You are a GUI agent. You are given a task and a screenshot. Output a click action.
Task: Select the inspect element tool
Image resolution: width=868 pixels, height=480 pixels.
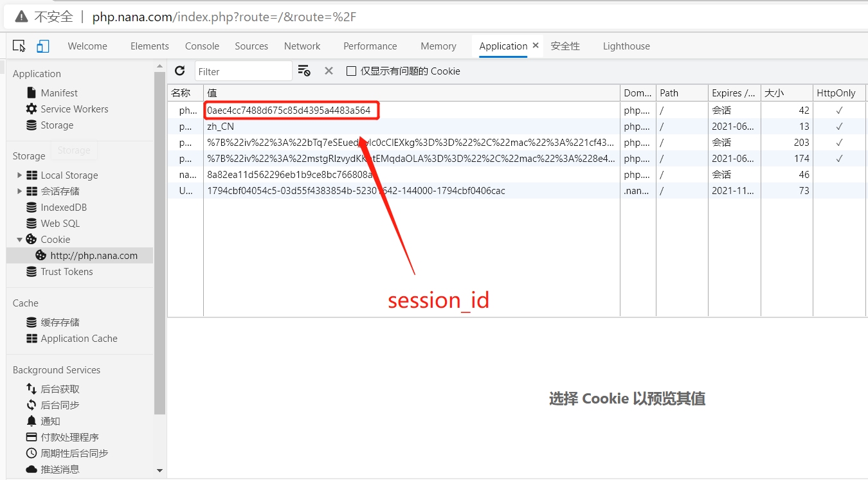point(19,46)
